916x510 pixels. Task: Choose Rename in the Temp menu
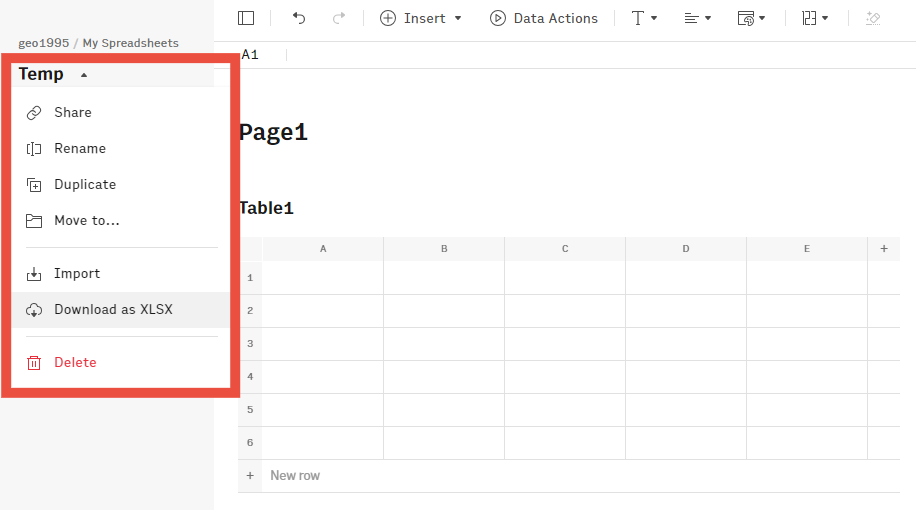tap(80, 149)
